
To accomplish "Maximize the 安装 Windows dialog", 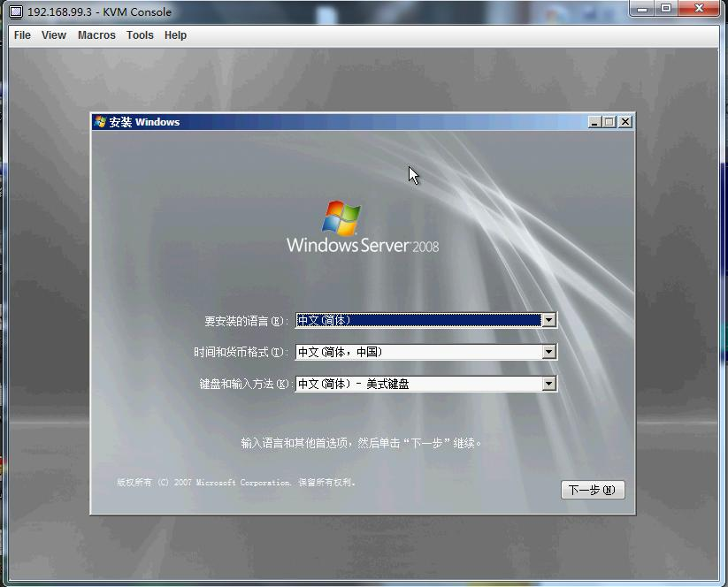I will point(609,122).
